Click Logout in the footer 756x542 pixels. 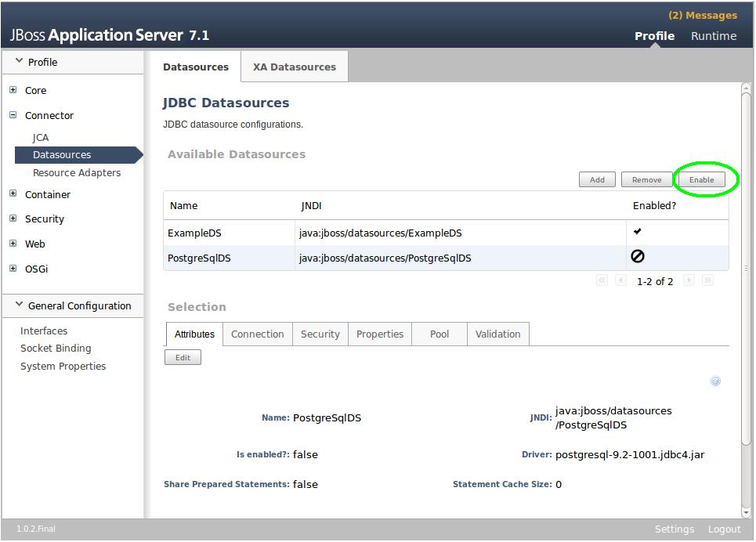(x=724, y=529)
